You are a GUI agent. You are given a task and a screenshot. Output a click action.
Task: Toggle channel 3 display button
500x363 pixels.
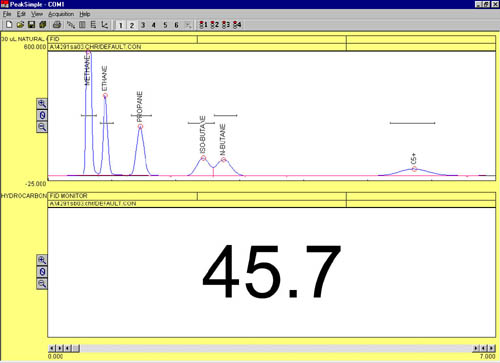143,25
